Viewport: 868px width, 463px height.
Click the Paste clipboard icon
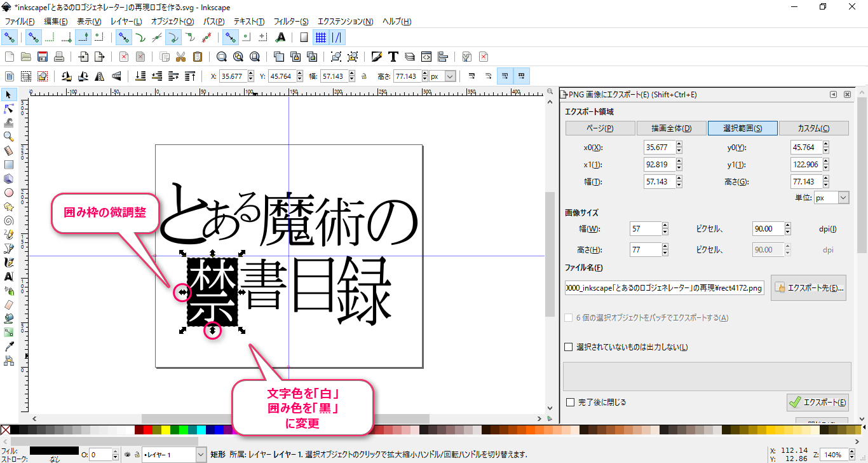(x=198, y=57)
